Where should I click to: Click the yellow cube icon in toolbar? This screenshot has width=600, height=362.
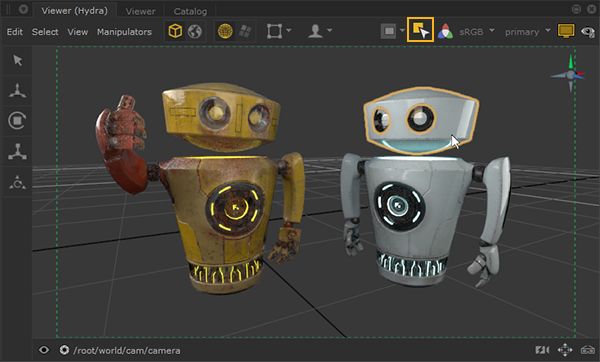[175, 31]
